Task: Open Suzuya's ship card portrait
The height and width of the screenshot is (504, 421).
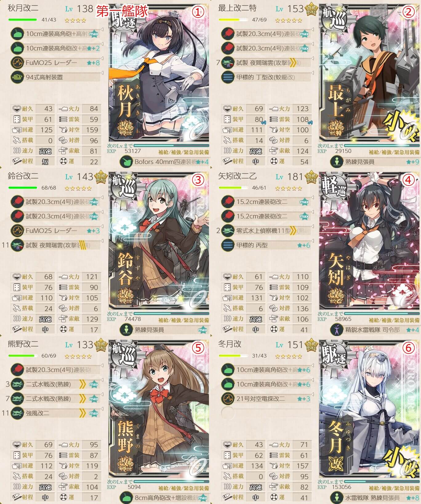Action: [159, 241]
